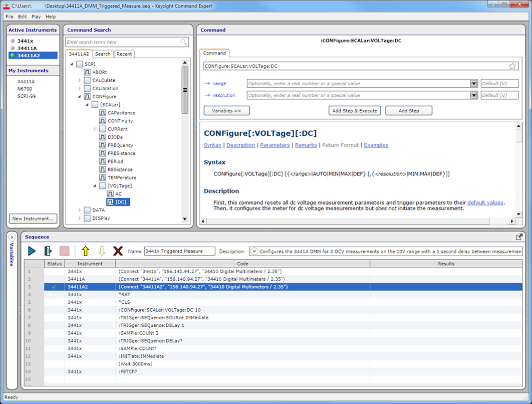Viewport: 532px width, 404px height.
Task: Toggle the CALibration checkbox
Action: [x=87, y=88]
